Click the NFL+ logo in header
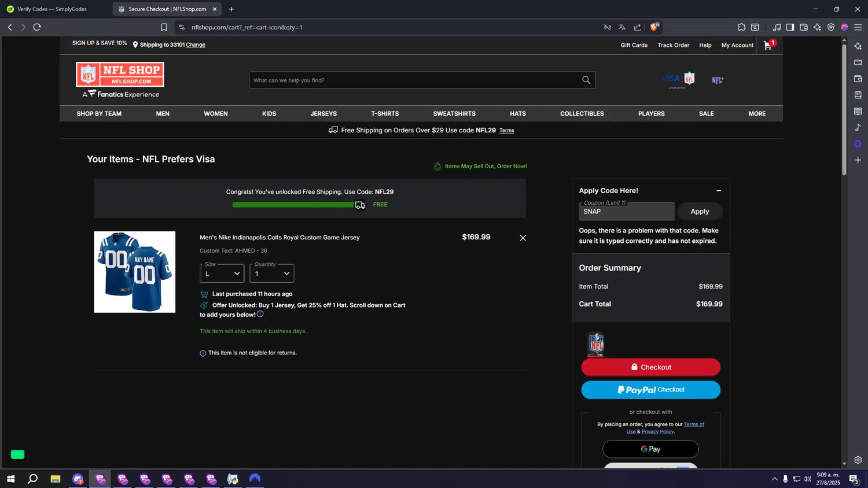Viewport: 868px width, 488px height. pyautogui.click(x=718, y=80)
